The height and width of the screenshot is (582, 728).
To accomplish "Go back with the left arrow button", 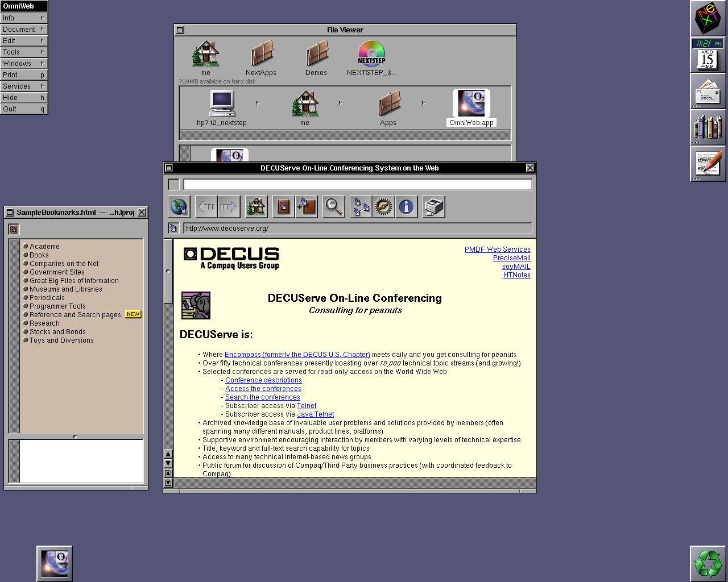I will 206,207.
